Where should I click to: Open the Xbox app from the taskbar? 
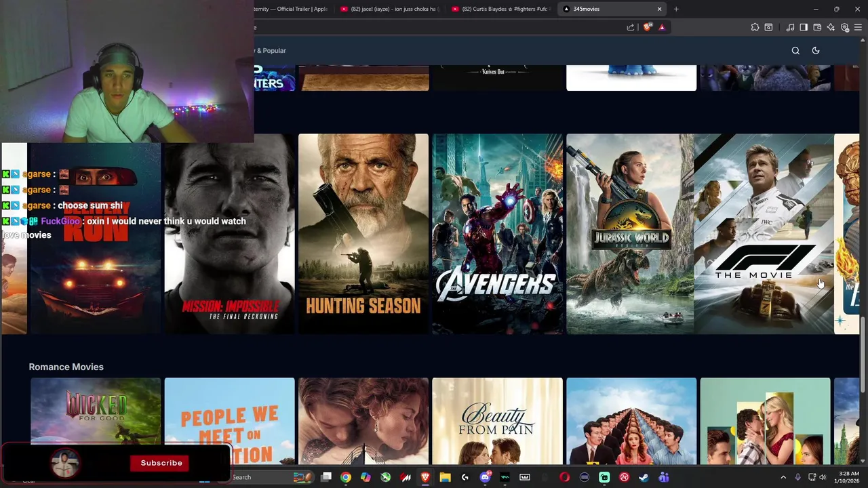(385, 477)
